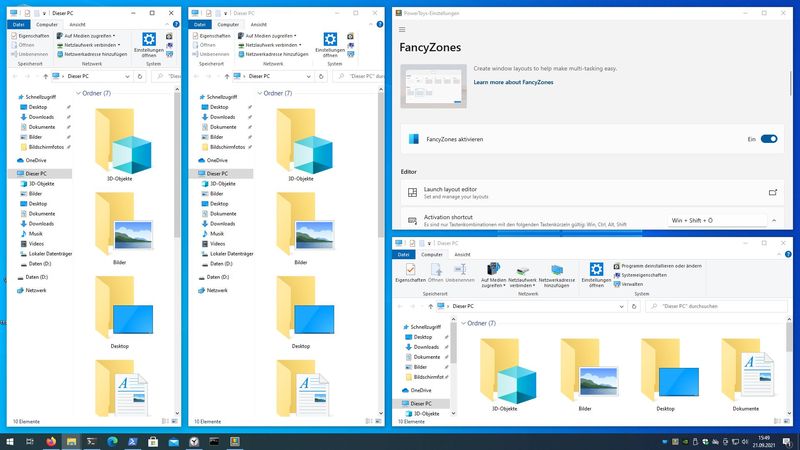Click up-arrow navigation in bottom-right Explorer window
Screen dimensions: 800x450
[x=431, y=307]
